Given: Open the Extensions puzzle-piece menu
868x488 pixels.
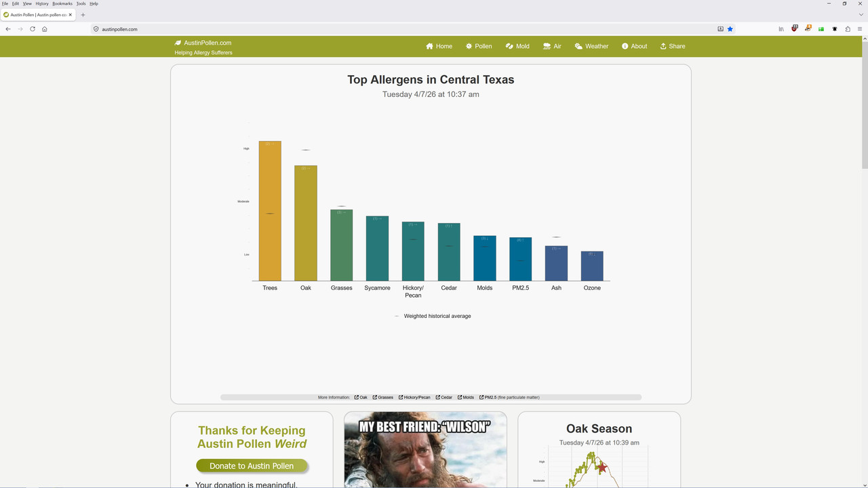Looking at the screenshot, I should point(848,29).
